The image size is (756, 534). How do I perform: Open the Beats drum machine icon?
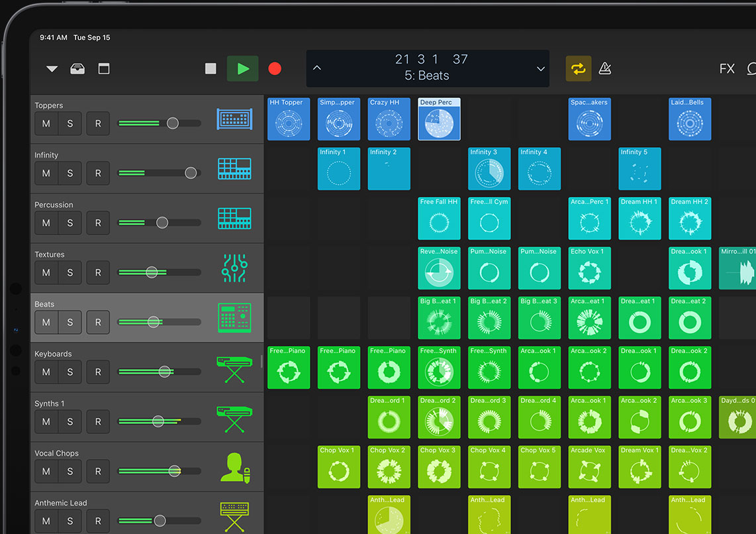pos(234,318)
